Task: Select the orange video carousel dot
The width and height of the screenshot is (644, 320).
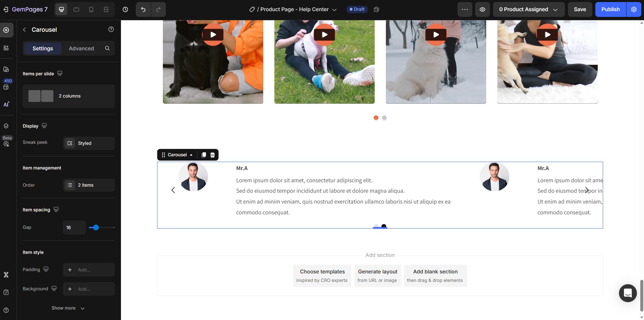Action: click(376, 118)
